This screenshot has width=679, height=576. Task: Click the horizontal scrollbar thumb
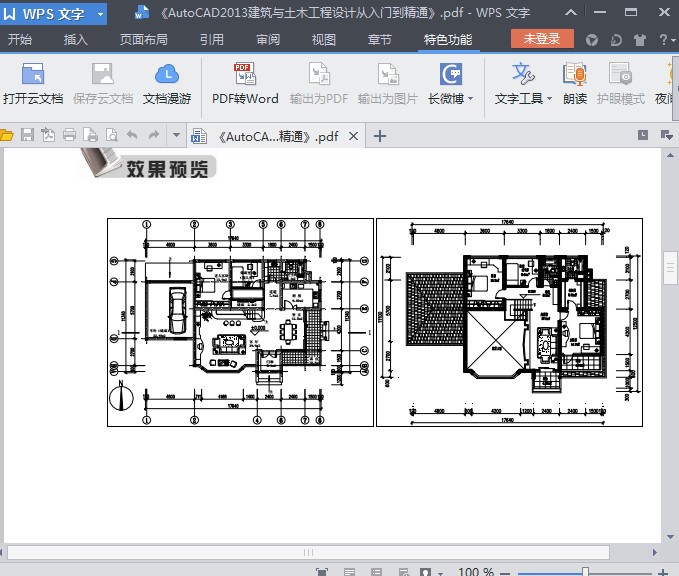[x=308, y=552]
